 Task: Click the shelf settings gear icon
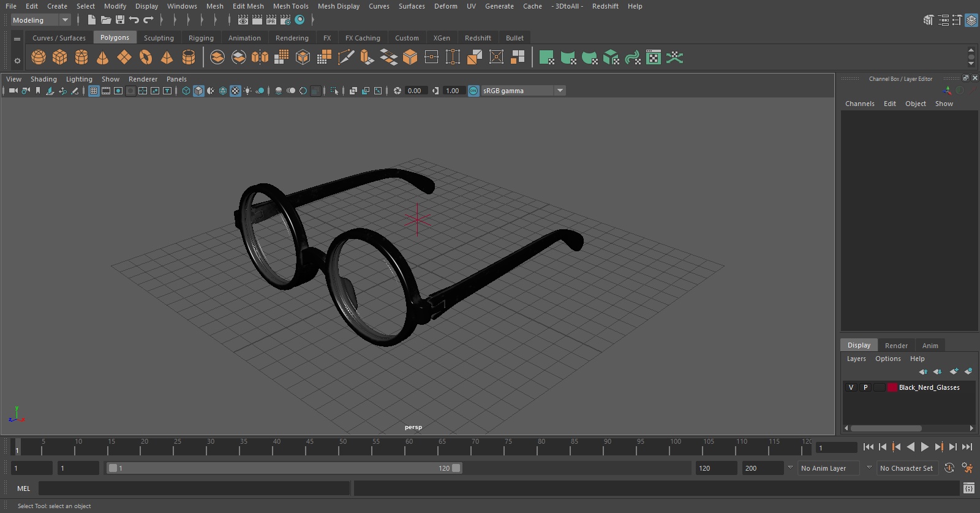pyautogui.click(x=17, y=60)
